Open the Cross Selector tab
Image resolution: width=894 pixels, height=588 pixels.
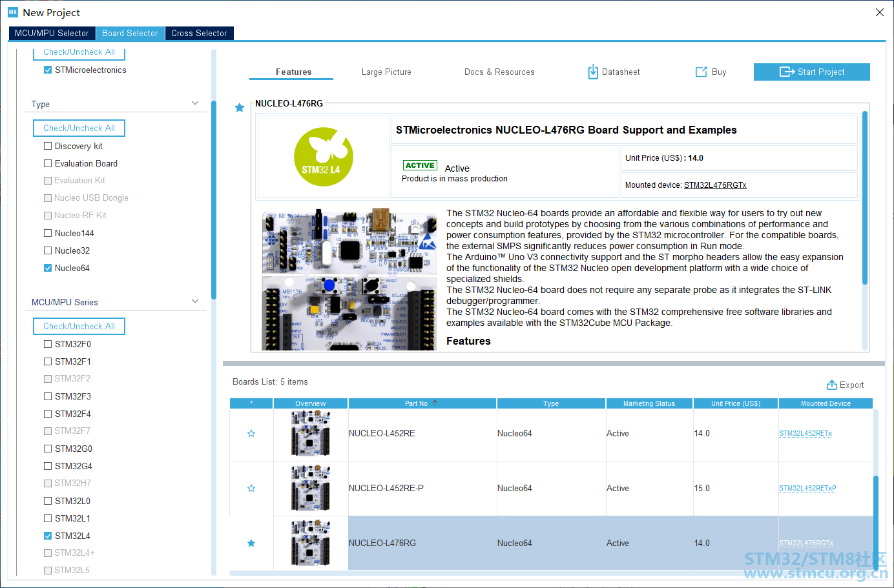[199, 33]
